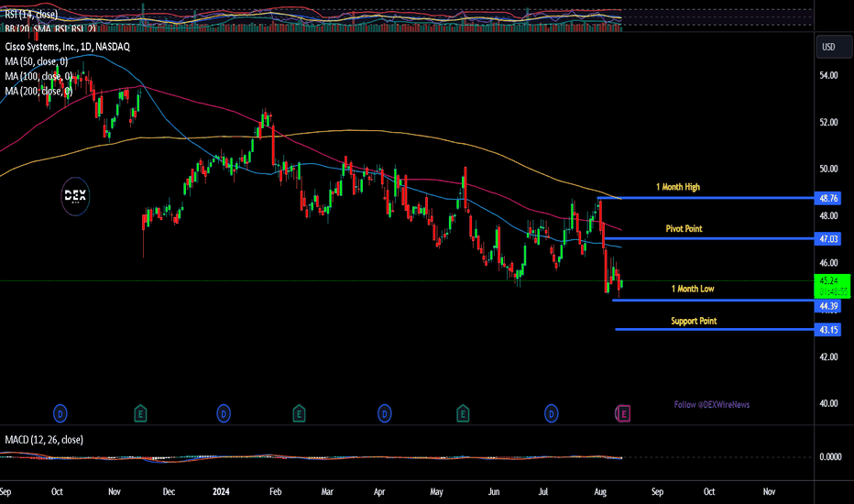
Task: Click the earnings E marker in mid-May
Action: tap(463, 414)
